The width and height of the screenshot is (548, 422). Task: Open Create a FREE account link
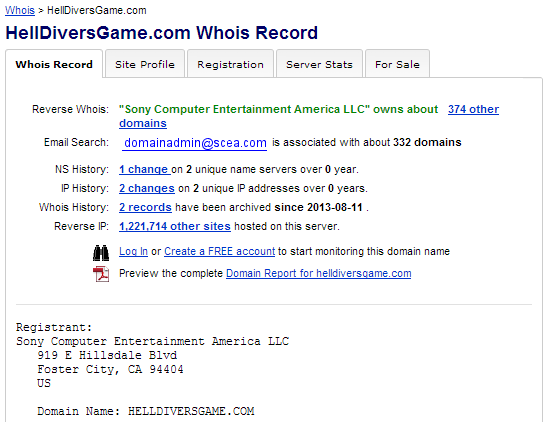click(219, 251)
